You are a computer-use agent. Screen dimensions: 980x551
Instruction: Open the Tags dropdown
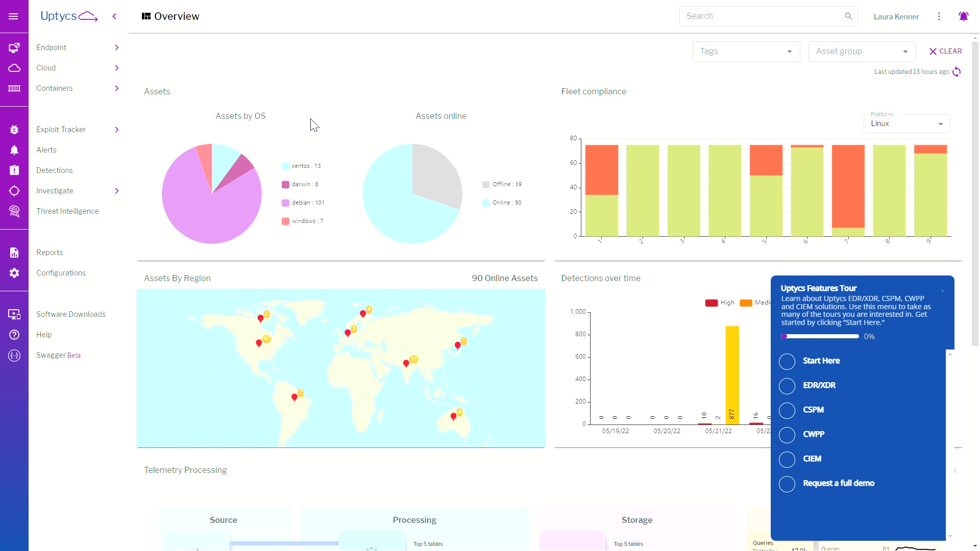tap(746, 52)
